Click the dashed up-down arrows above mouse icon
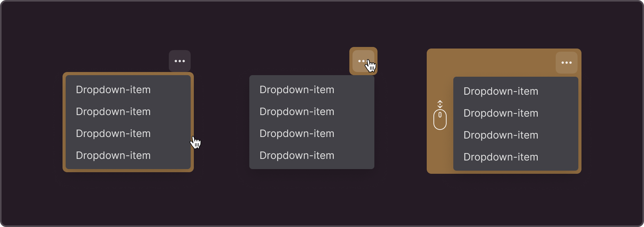Screen dimensions: 644x227 [x=440, y=104]
